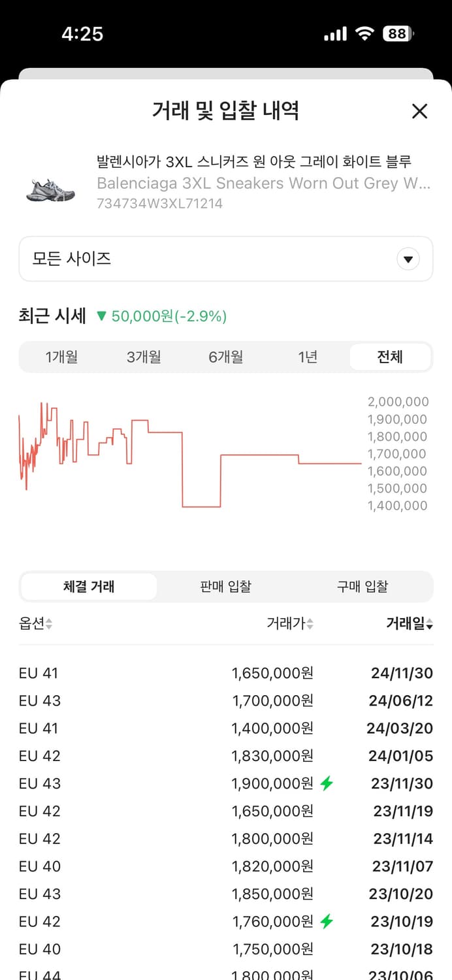The image size is (452, 980).
Task: Open the 모든 사이즈 size dropdown
Action: coord(225,259)
